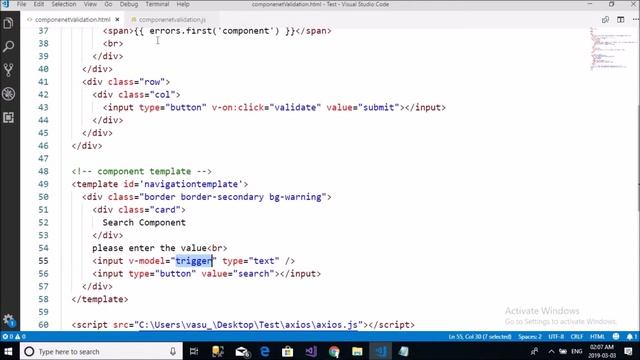Screen dimensions: 640x360
Task: Show errors and warnings count in status bar
Action: 14,337
